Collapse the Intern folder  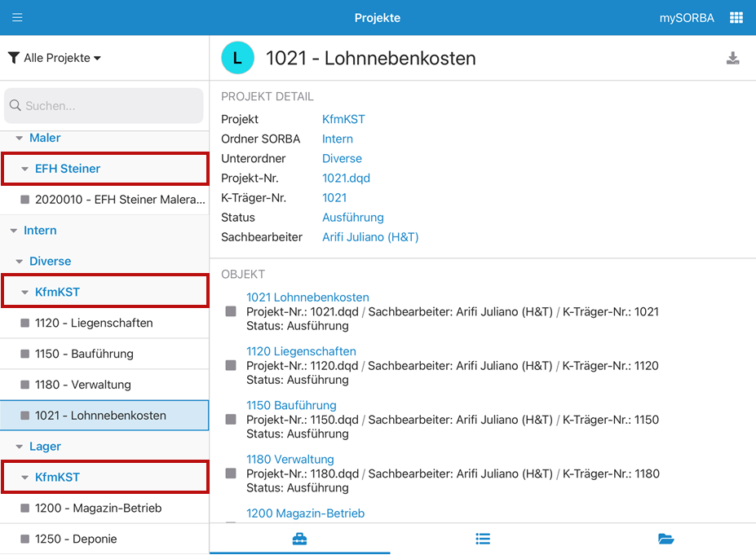[x=14, y=231]
